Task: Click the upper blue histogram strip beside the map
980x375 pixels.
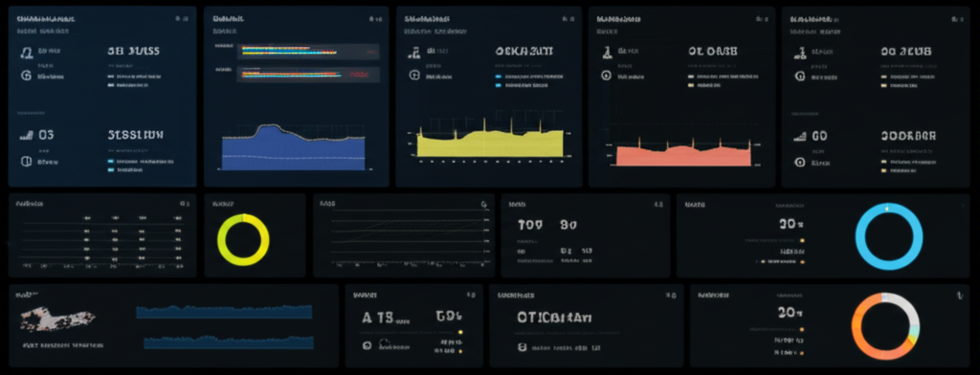Action: (x=224, y=311)
